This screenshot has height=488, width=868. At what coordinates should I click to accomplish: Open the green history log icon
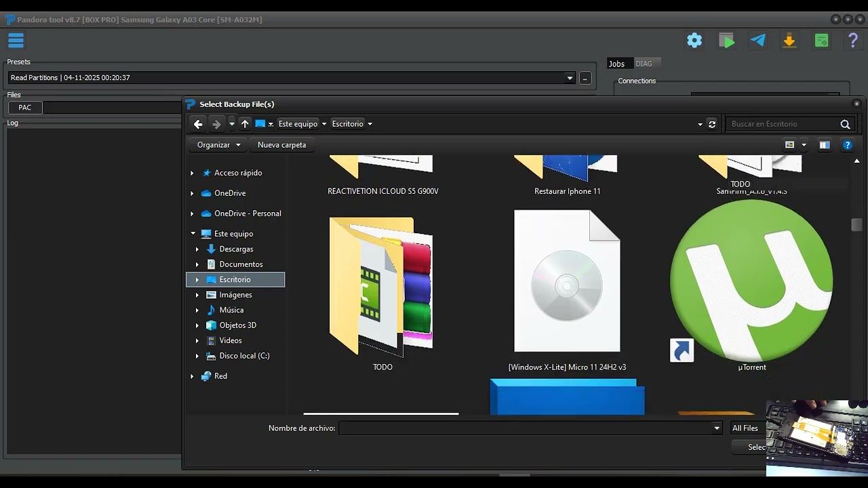pyautogui.click(x=821, y=41)
